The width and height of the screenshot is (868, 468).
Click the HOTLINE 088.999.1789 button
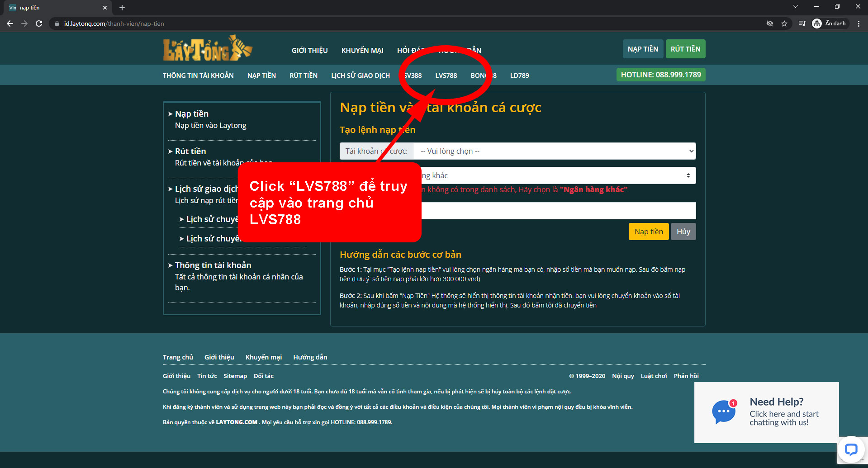661,75
